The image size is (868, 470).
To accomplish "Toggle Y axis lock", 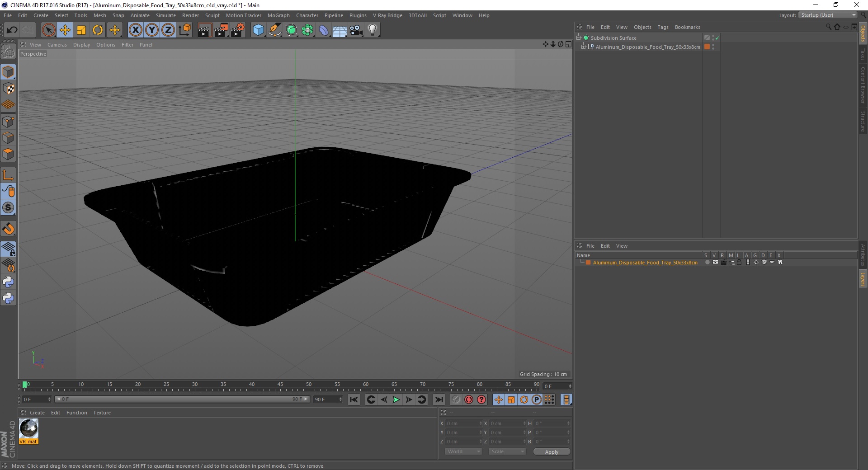I will pos(152,30).
